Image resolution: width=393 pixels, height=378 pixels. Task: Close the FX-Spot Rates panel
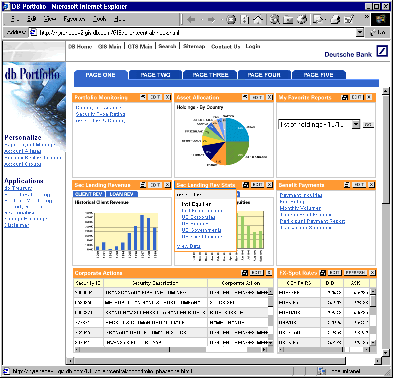click(372, 273)
